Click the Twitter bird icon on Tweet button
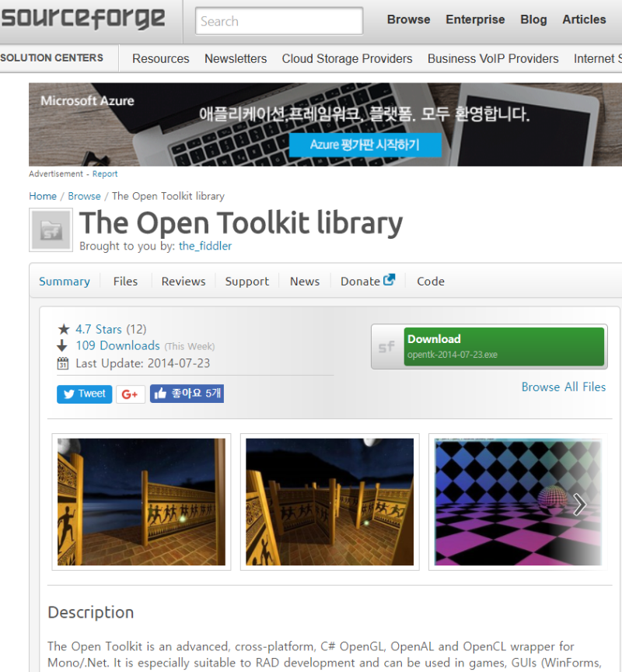Screen dimensions: 622x672 pos(68,394)
